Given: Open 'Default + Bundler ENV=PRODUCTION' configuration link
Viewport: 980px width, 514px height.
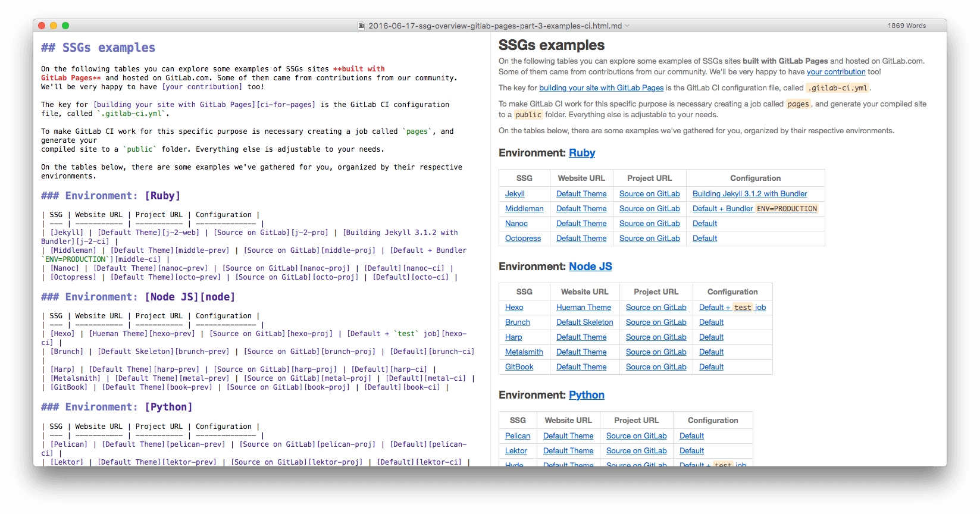Looking at the screenshot, I should tap(755, 208).
